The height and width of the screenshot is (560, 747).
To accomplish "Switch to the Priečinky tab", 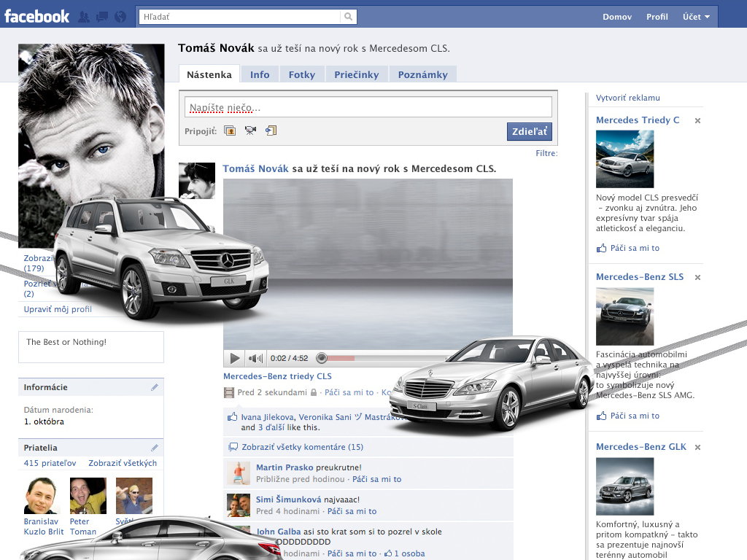I will [x=356, y=74].
